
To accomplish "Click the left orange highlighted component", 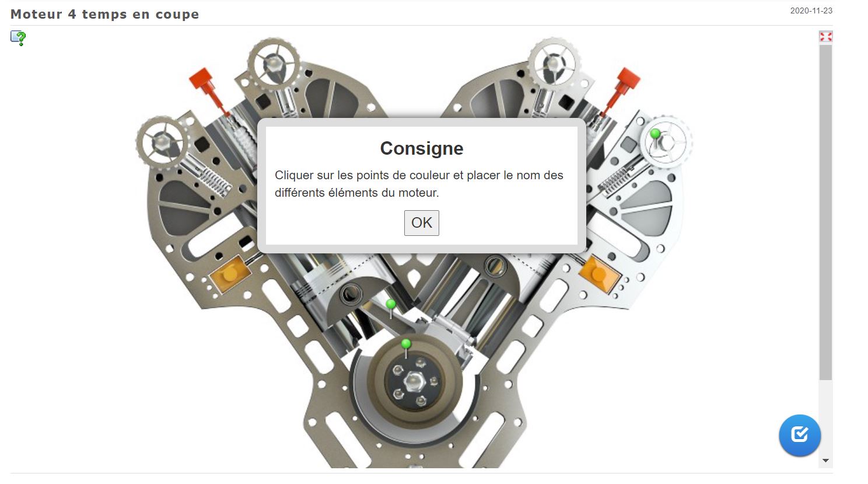I will [x=229, y=273].
